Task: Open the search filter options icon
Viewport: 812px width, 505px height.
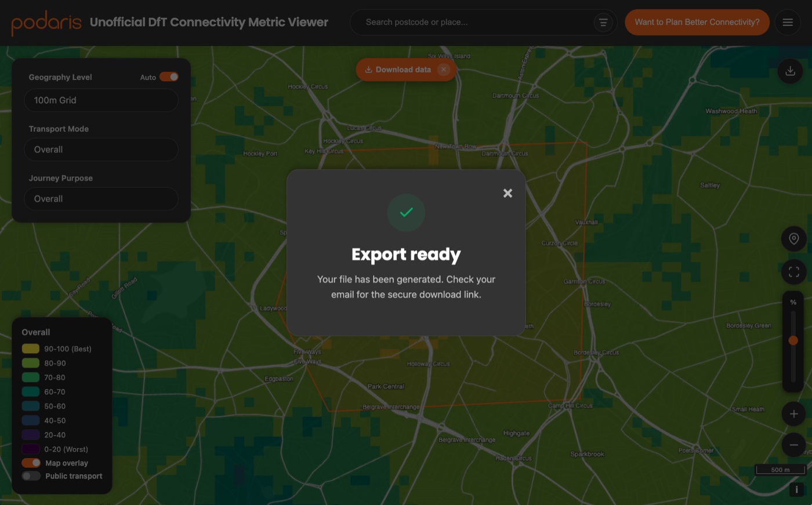Action: tap(603, 23)
